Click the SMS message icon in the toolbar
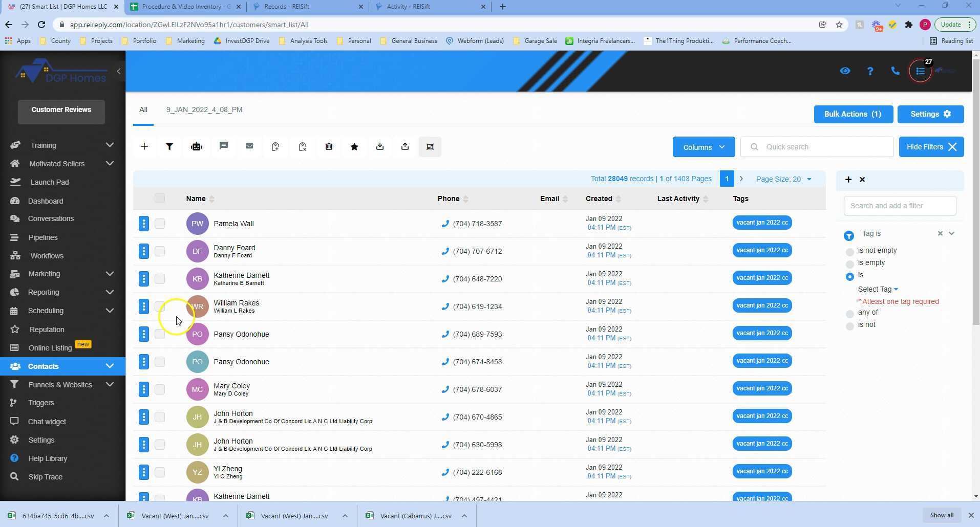The height and width of the screenshot is (527, 980). 224,146
